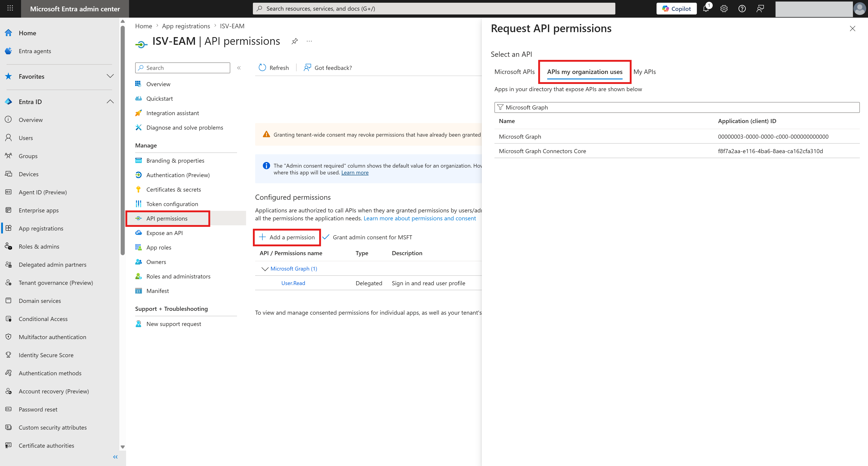Image resolution: width=868 pixels, height=466 pixels.
Task: Open Copilot from the top bar
Action: tap(676, 8)
